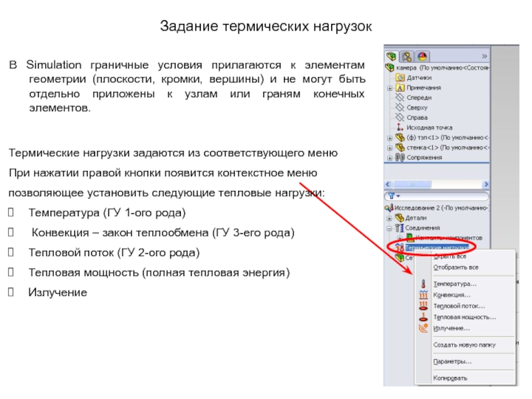Click inside the tree filter field
532x399 pixels.
tap(437, 196)
